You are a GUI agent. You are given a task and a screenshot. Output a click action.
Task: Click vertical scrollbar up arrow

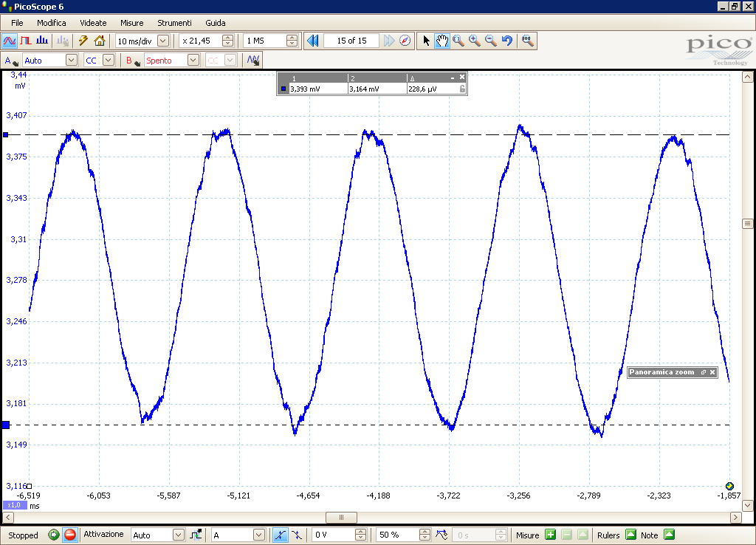pyautogui.click(x=747, y=77)
